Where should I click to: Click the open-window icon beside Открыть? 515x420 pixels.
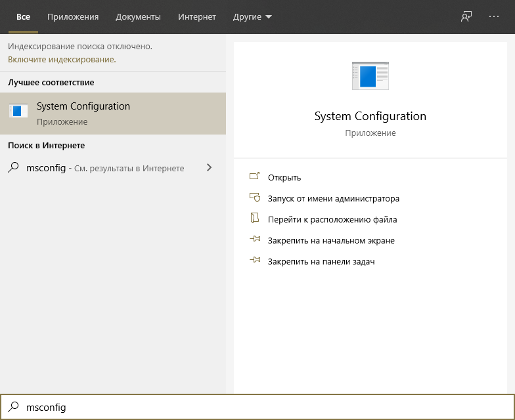point(255,177)
